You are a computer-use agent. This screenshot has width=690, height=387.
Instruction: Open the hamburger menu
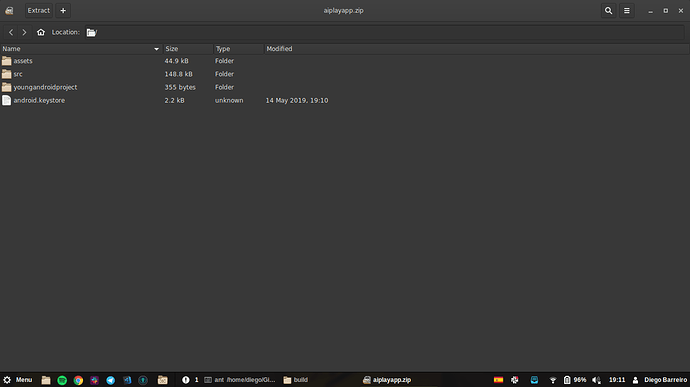click(x=627, y=11)
